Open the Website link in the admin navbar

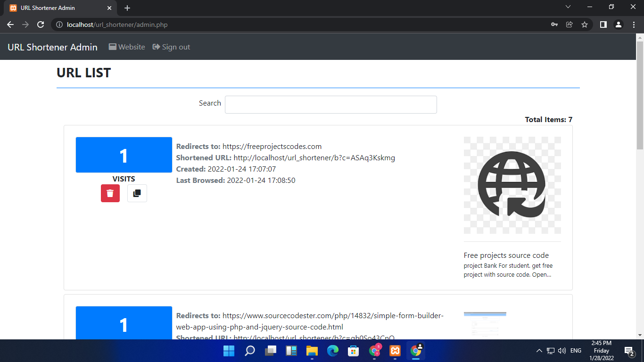tap(126, 47)
